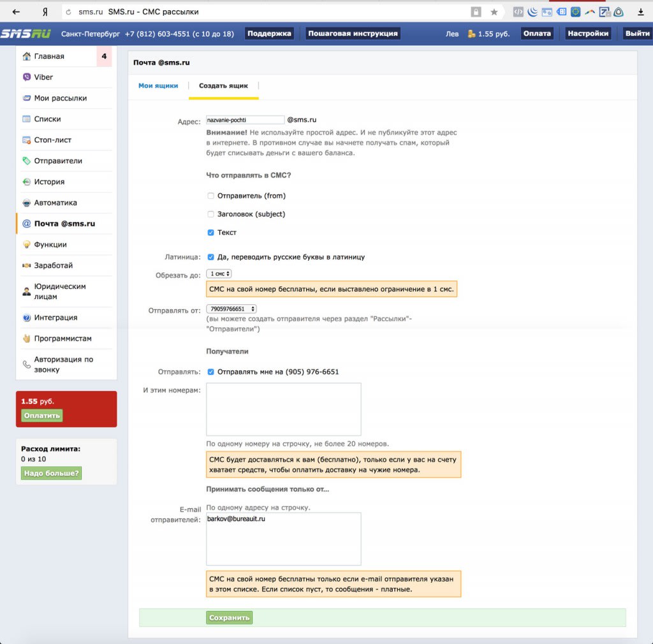Click the Отправители green tag icon
Viewport: 653px width, 644px height.
[27, 161]
